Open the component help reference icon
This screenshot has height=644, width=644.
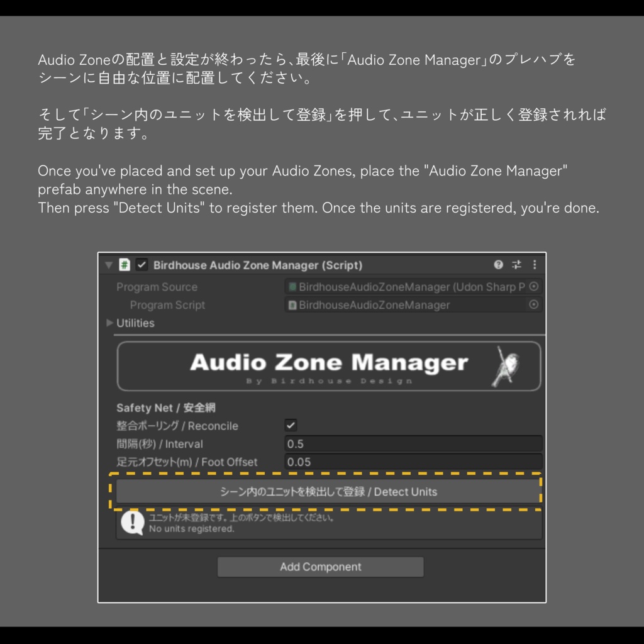coord(498,265)
